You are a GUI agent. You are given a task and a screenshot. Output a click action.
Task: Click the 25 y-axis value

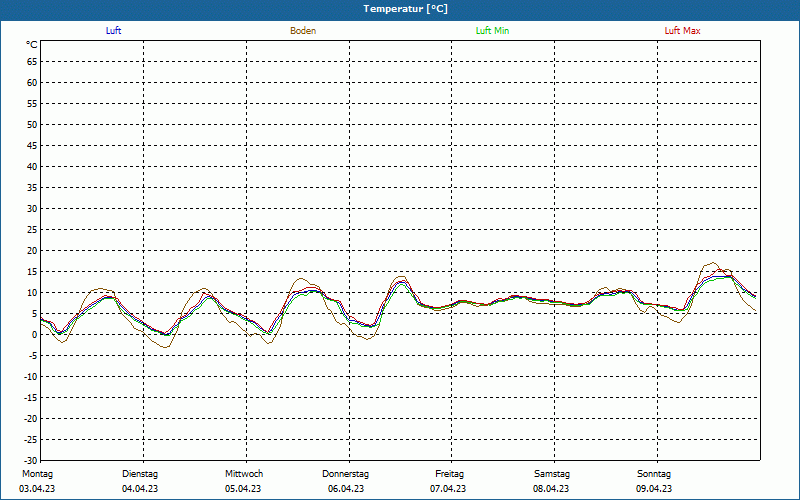[32, 230]
